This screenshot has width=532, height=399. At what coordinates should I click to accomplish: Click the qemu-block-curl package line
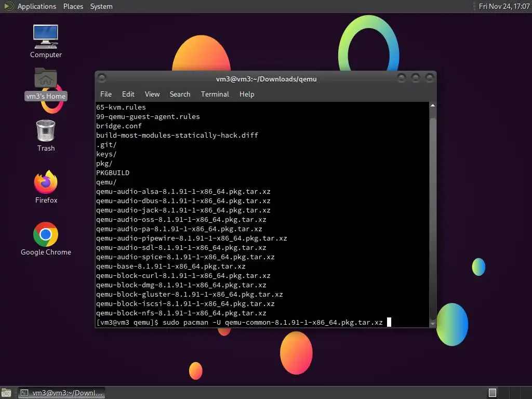tap(183, 276)
